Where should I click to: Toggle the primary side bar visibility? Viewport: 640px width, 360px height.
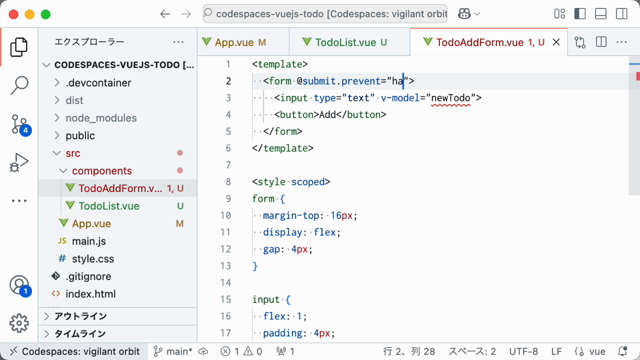coord(580,14)
